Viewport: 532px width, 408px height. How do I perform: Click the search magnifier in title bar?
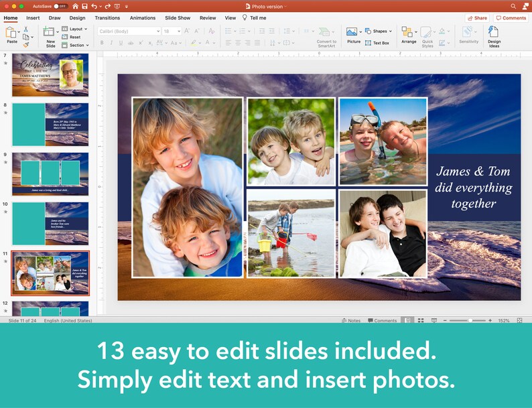pyautogui.click(x=513, y=6)
